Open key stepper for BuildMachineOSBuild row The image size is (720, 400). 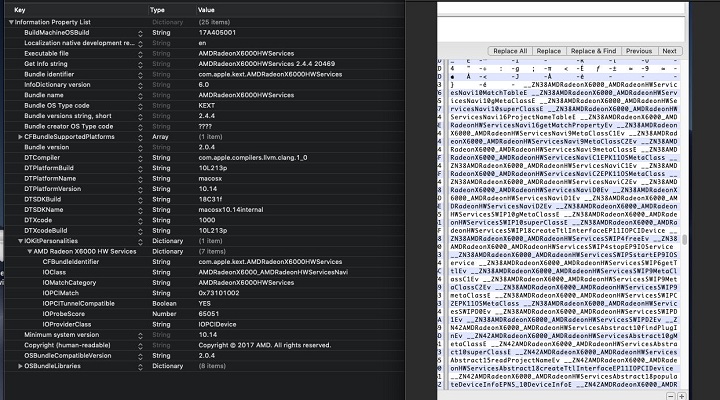140,33
